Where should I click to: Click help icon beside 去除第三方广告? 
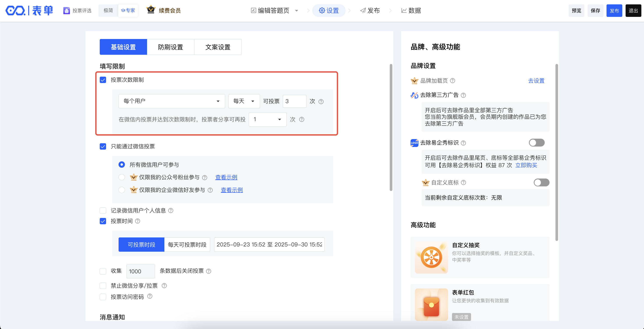coord(463,95)
